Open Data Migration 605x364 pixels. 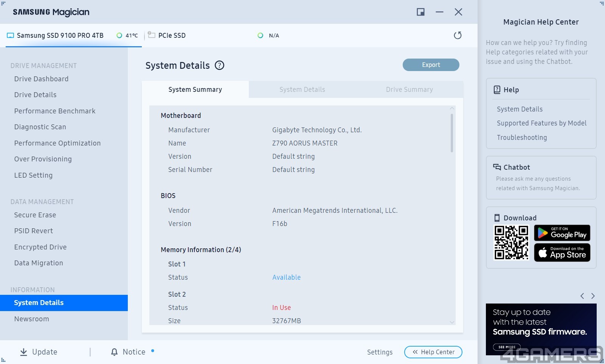click(x=39, y=263)
